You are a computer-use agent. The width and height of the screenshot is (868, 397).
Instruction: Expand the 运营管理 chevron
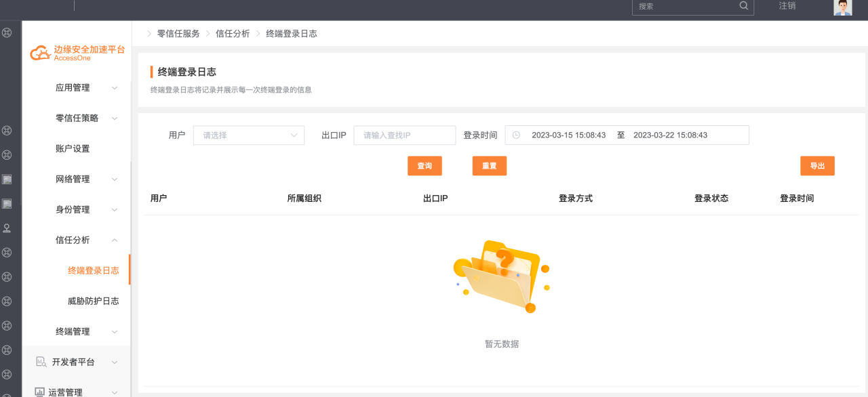(115, 392)
